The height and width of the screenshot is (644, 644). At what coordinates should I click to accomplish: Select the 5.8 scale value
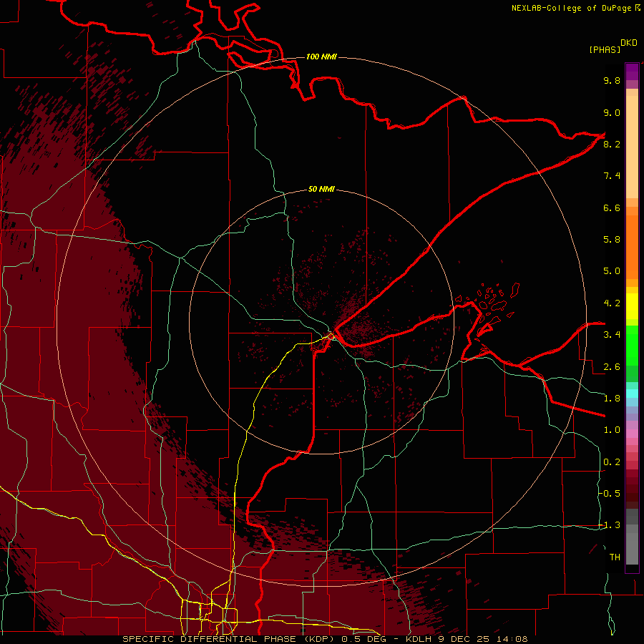click(612, 240)
